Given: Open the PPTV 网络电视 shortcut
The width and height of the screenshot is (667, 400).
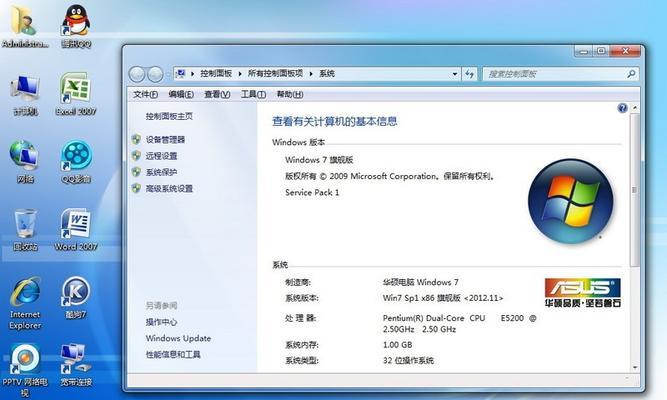Looking at the screenshot, I should click(x=25, y=370).
